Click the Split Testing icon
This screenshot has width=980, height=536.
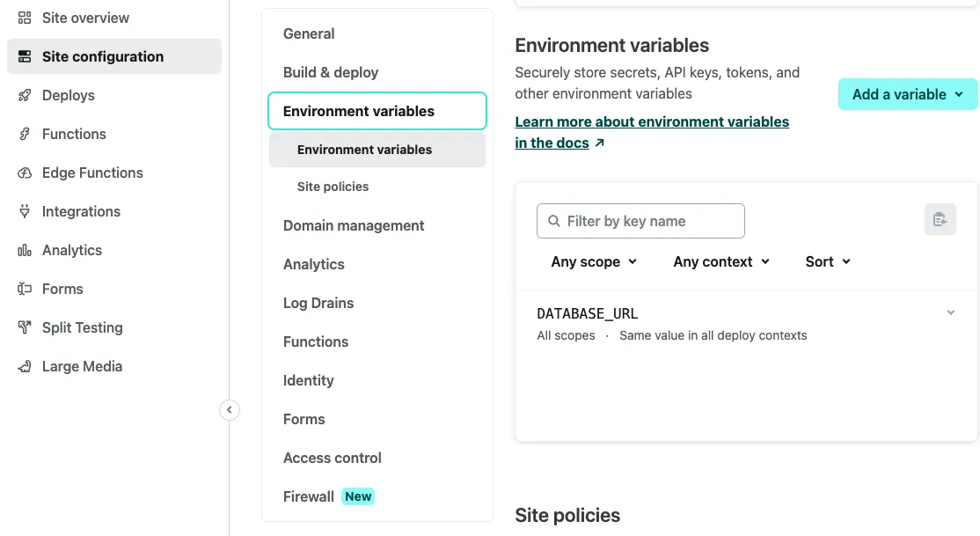point(25,327)
